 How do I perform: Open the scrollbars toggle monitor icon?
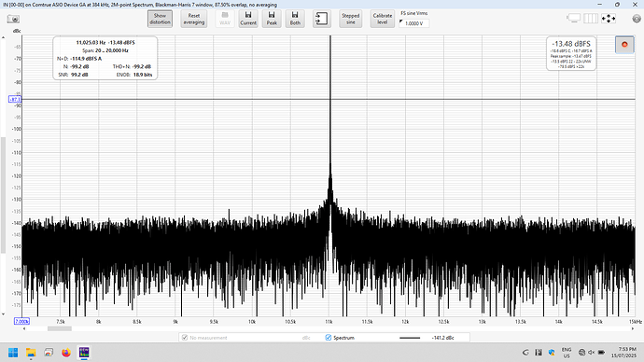pyautogui.click(x=574, y=19)
